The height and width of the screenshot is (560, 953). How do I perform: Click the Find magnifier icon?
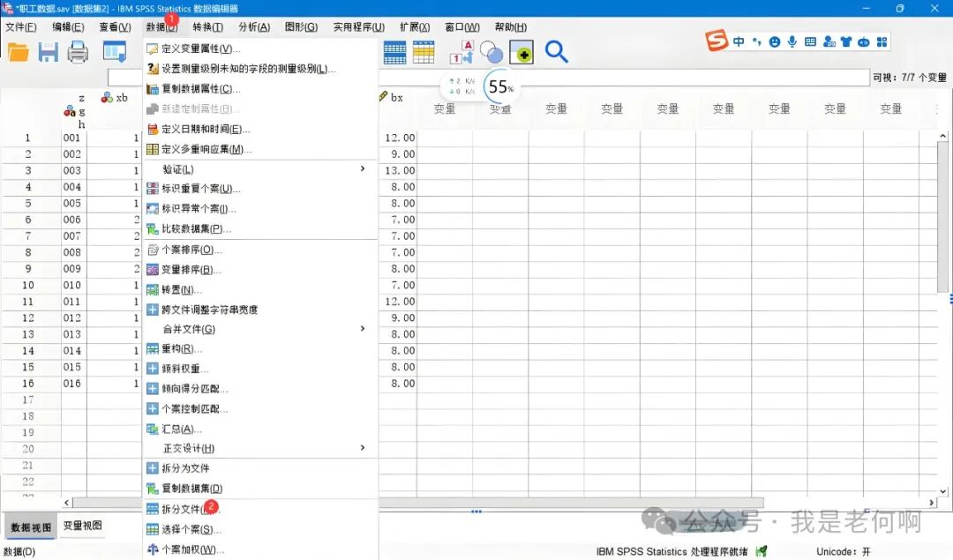(556, 52)
